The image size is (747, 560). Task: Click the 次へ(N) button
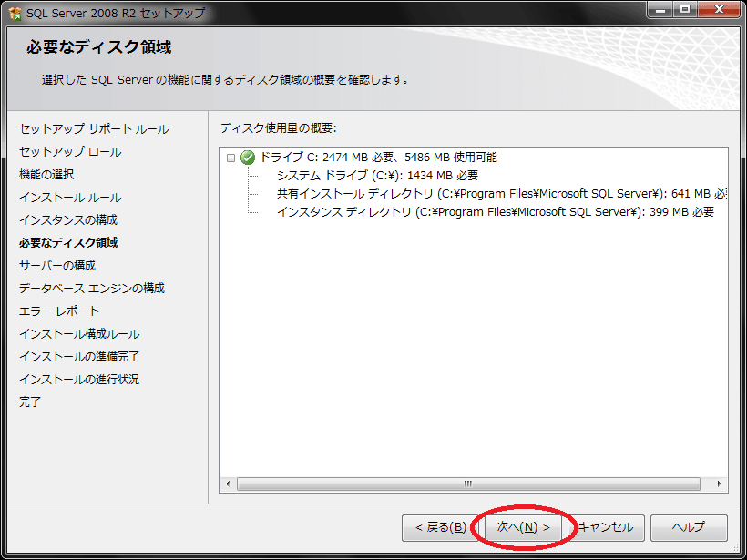[521, 528]
